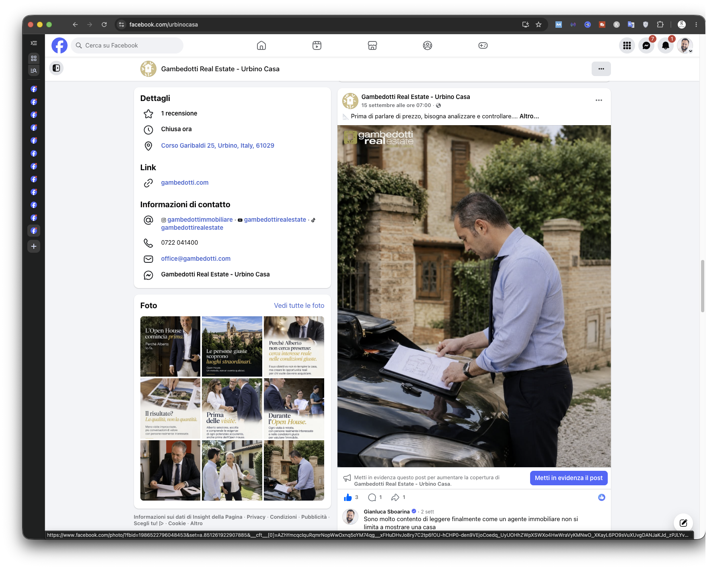Image resolution: width=728 pixels, height=569 pixels.
Task: Open the Gaming tab icon
Action: (x=483, y=45)
